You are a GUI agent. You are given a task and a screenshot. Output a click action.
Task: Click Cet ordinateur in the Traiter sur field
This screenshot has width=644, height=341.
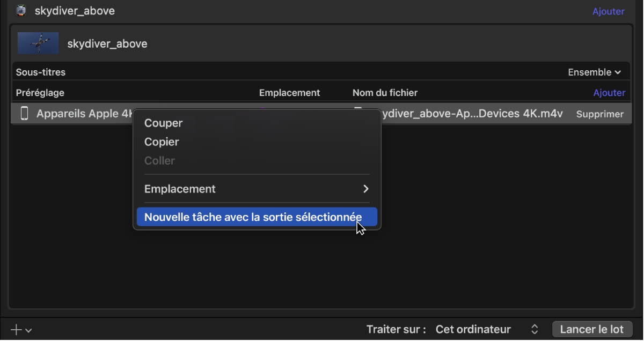[473, 329]
